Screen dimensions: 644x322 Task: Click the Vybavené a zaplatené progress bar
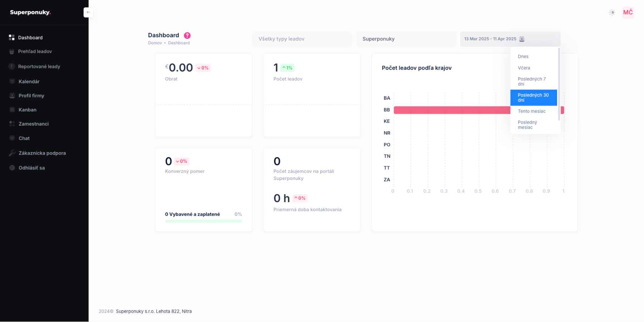(204, 221)
